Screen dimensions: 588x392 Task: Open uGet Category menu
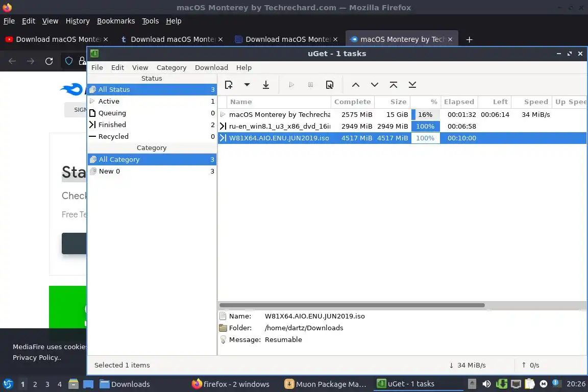[x=171, y=67]
